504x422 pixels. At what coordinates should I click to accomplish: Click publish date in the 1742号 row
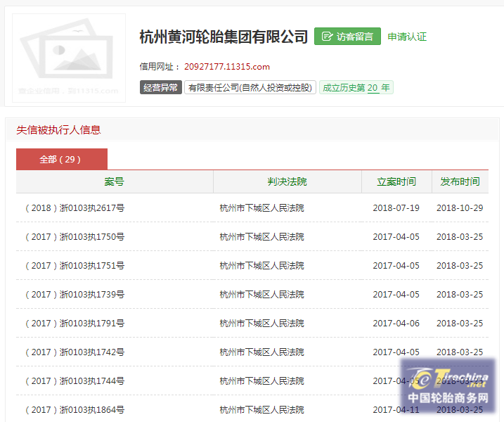(460, 352)
